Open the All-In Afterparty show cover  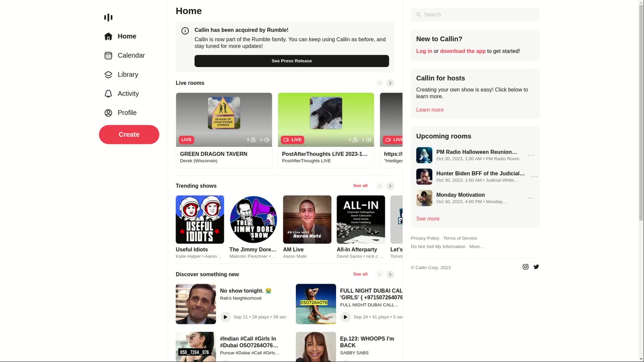(361, 220)
